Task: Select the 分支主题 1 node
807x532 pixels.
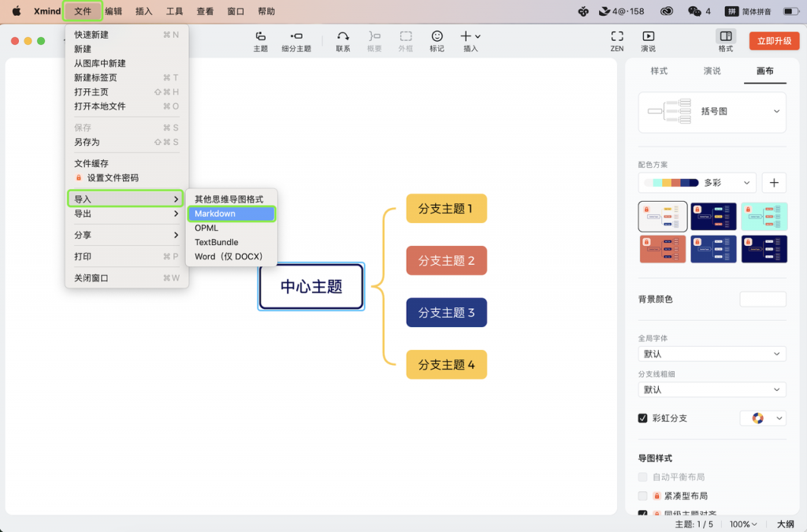Action: pyautogui.click(x=446, y=208)
